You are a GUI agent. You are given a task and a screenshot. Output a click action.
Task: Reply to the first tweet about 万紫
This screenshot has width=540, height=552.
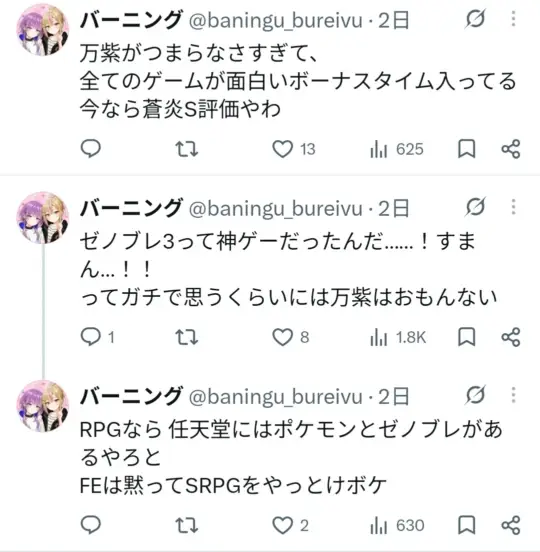pos(91,149)
